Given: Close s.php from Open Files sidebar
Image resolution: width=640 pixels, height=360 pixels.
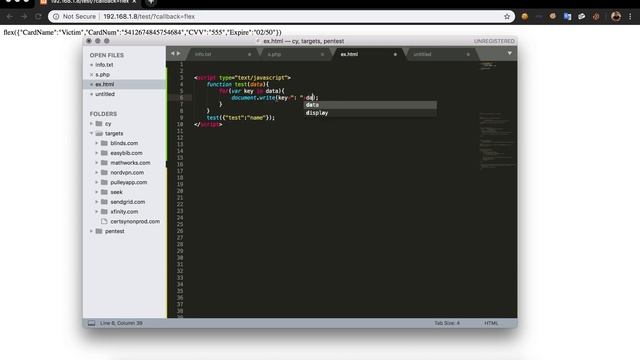Looking at the screenshot, I should pos(91,75).
